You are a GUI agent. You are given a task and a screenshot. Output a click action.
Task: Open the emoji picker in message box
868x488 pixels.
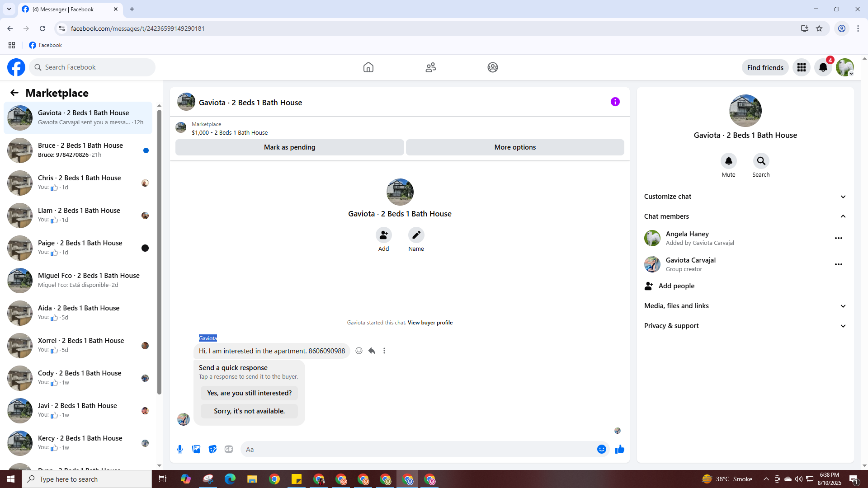[601, 449]
